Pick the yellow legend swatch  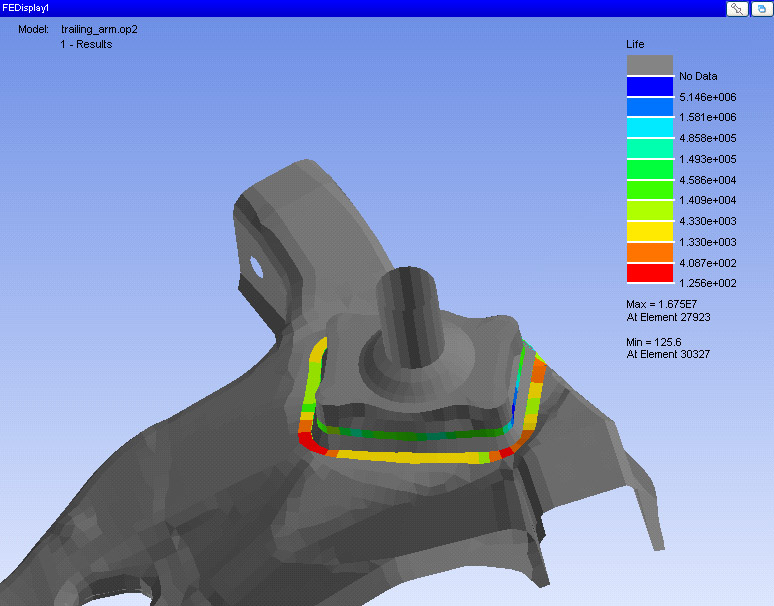tap(650, 231)
